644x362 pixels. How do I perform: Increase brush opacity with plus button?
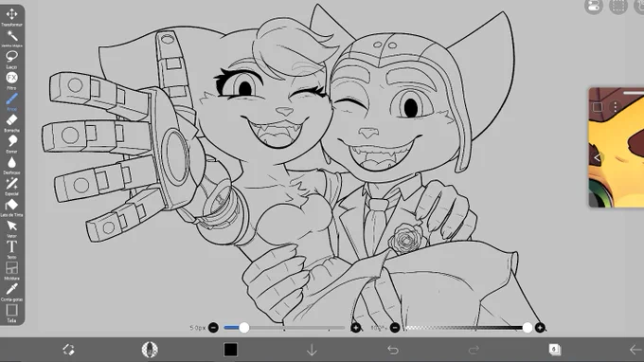pos(540,328)
